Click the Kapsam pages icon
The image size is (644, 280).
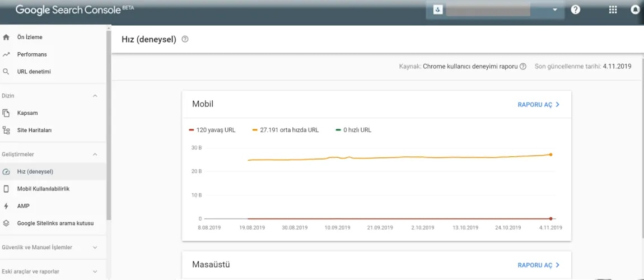pos(6,113)
